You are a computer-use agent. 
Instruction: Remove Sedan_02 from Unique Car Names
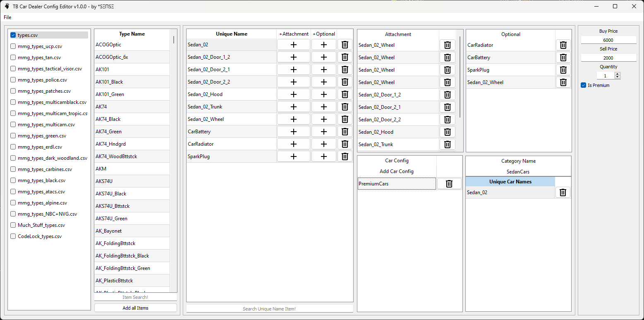(563, 192)
